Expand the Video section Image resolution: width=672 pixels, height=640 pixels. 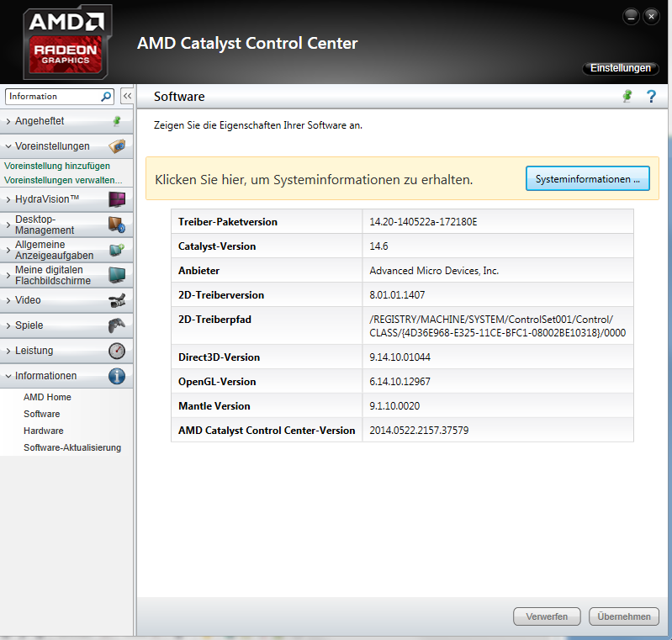pyautogui.click(x=66, y=300)
